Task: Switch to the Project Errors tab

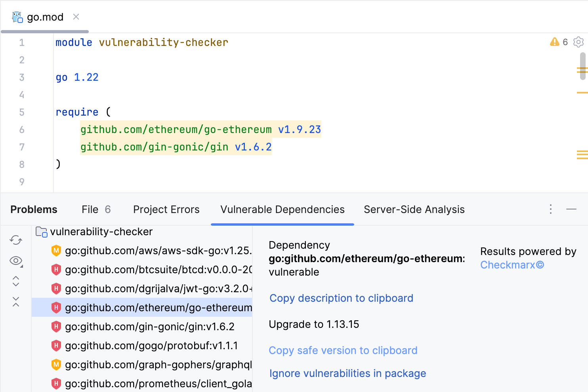Action: tap(166, 209)
